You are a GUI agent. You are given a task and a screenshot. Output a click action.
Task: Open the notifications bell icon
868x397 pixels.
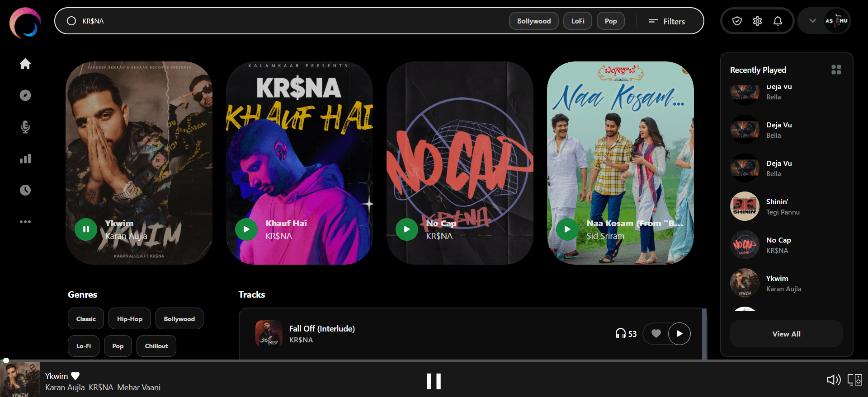[x=778, y=21]
